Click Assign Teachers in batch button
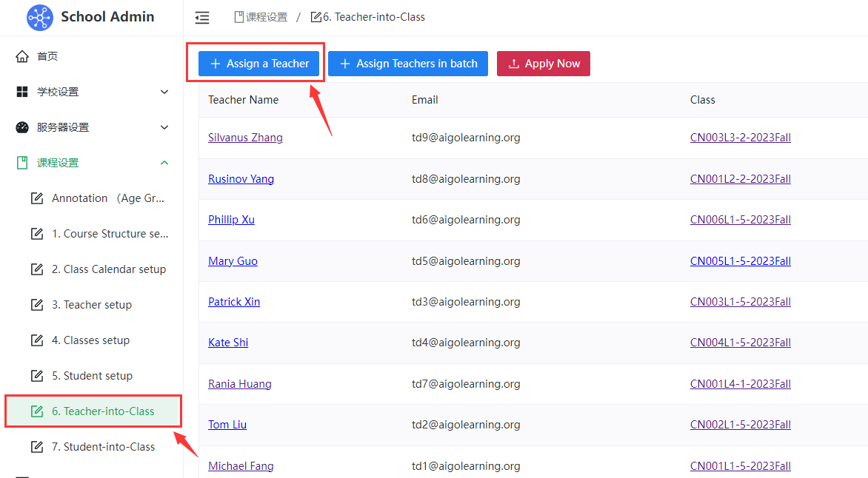The image size is (868, 478). point(408,64)
